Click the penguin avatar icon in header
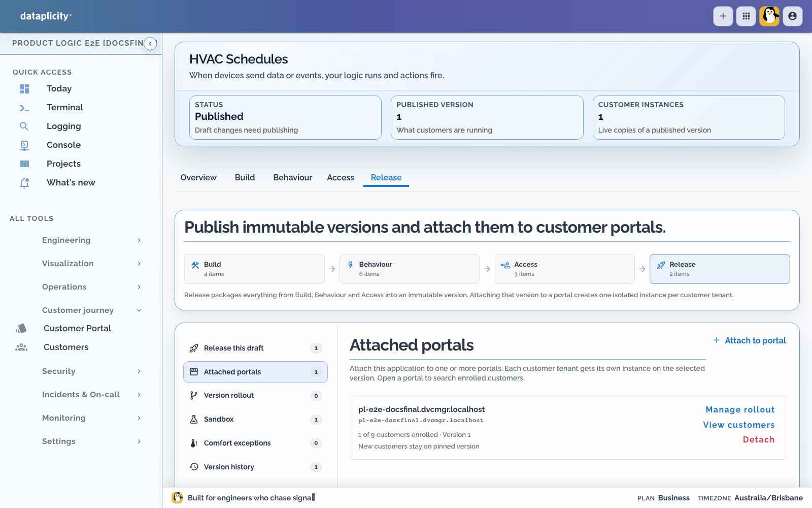This screenshot has height=508, width=812. (769, 16)
